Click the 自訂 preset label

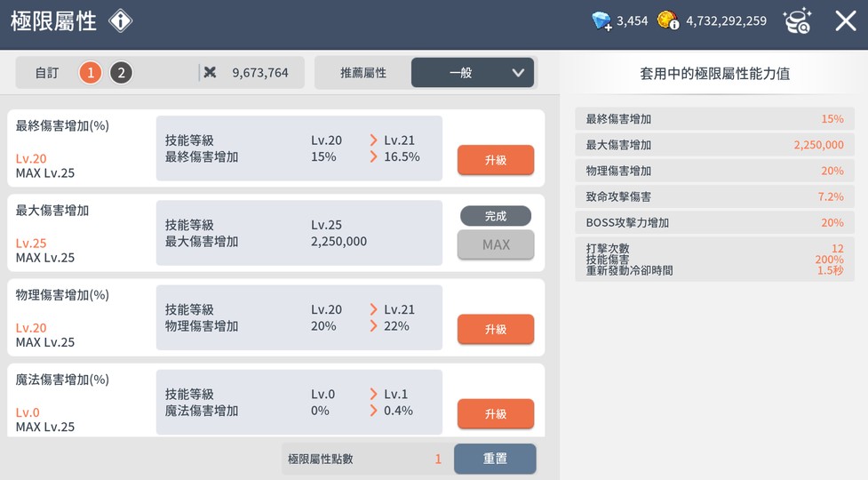tap(47, 73)
